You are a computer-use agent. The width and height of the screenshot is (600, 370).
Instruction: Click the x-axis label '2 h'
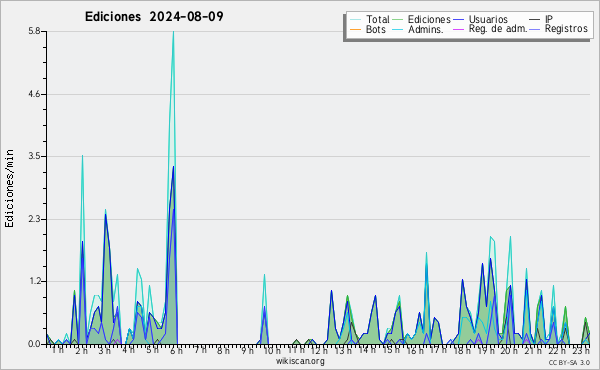82,350
